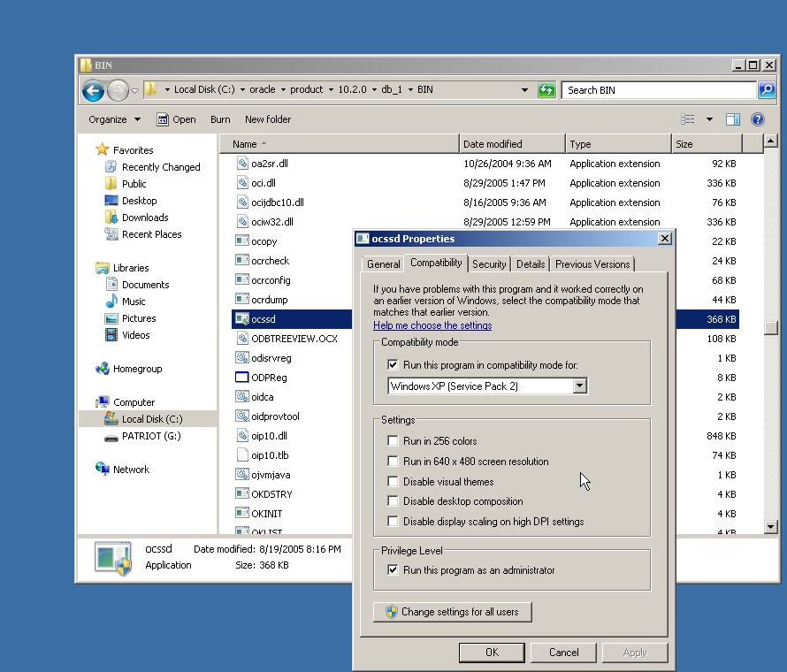Toggle the preview pane icon

pos(733,119)
